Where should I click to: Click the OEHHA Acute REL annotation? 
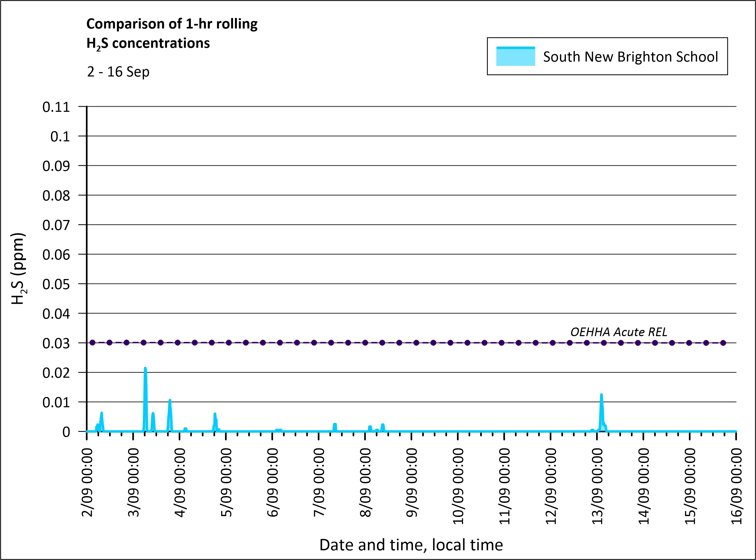tap(618, 332)
